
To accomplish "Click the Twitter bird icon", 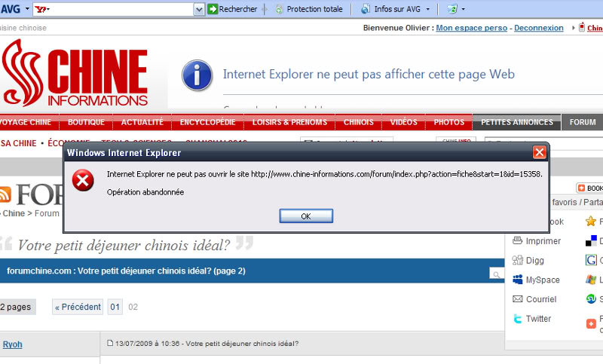I will tap(518, 319).
